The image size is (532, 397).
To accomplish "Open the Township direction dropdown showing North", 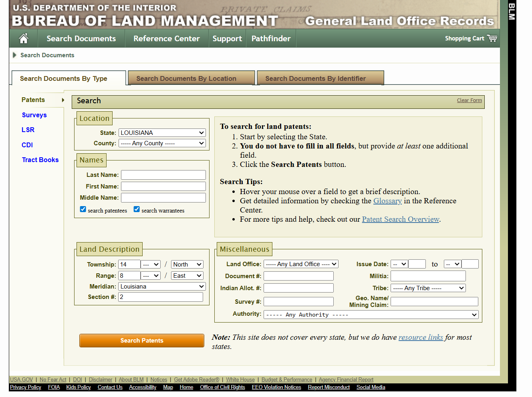I will 187,265.
